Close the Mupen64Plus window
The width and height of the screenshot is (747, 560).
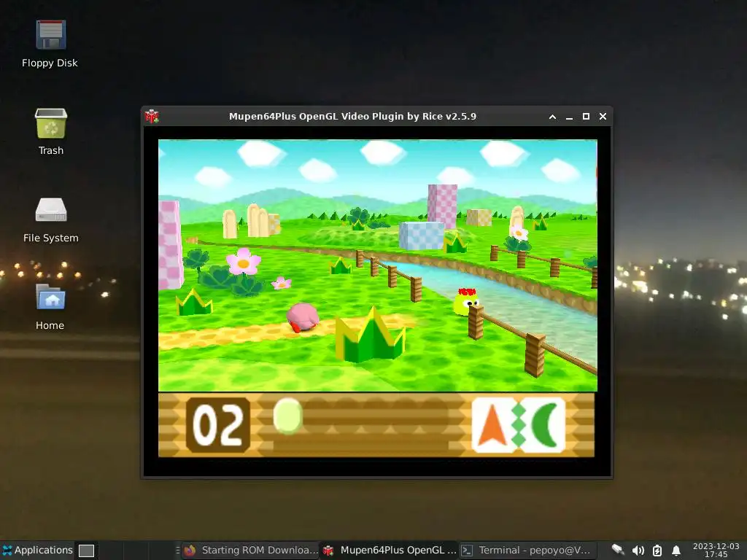pos(603,117)
